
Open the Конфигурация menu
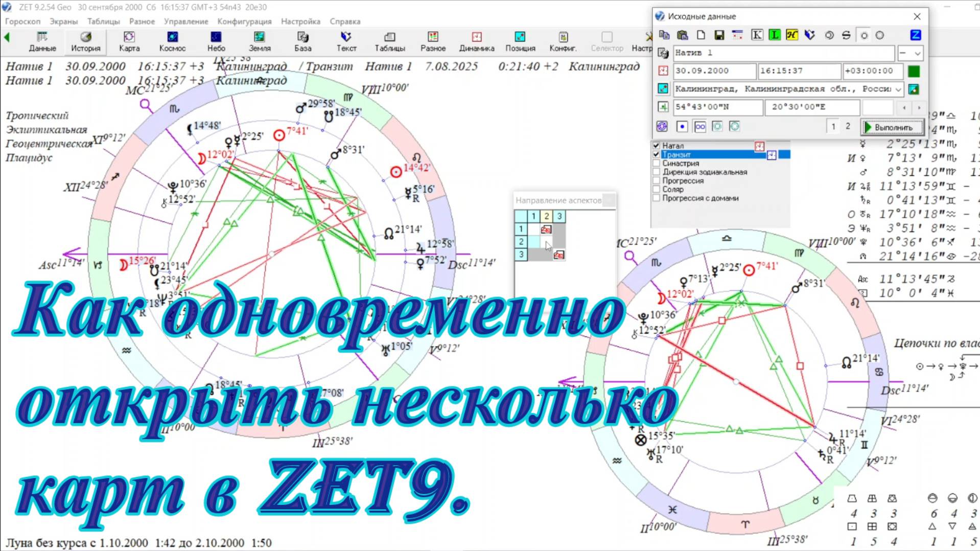tap(244, 21)
